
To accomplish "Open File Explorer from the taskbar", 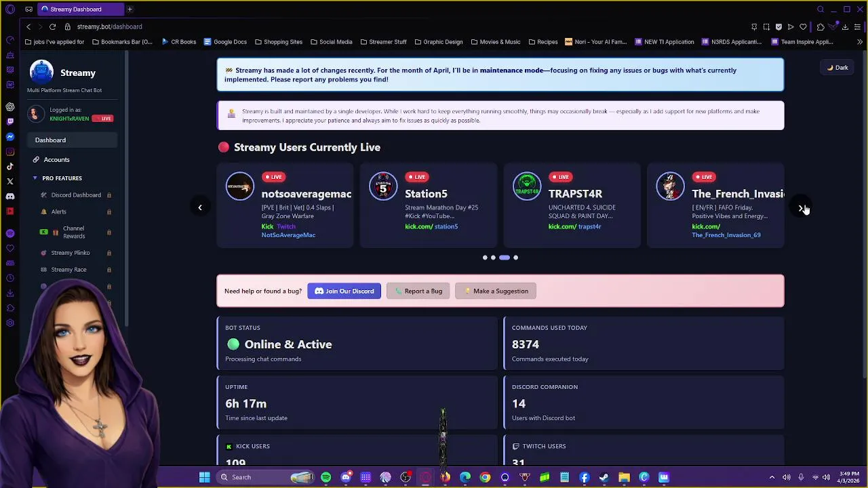I will pyautogui.click(x=624, y=477).
